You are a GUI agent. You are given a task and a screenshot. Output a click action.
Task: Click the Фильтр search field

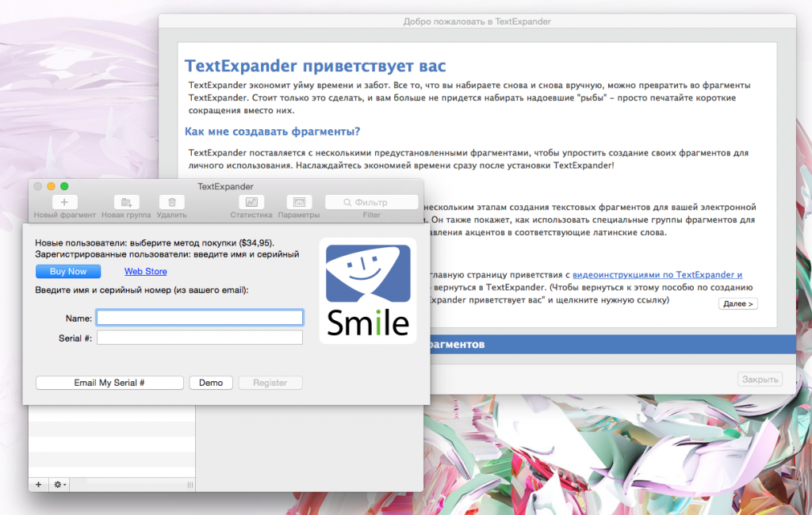(371, 202)
